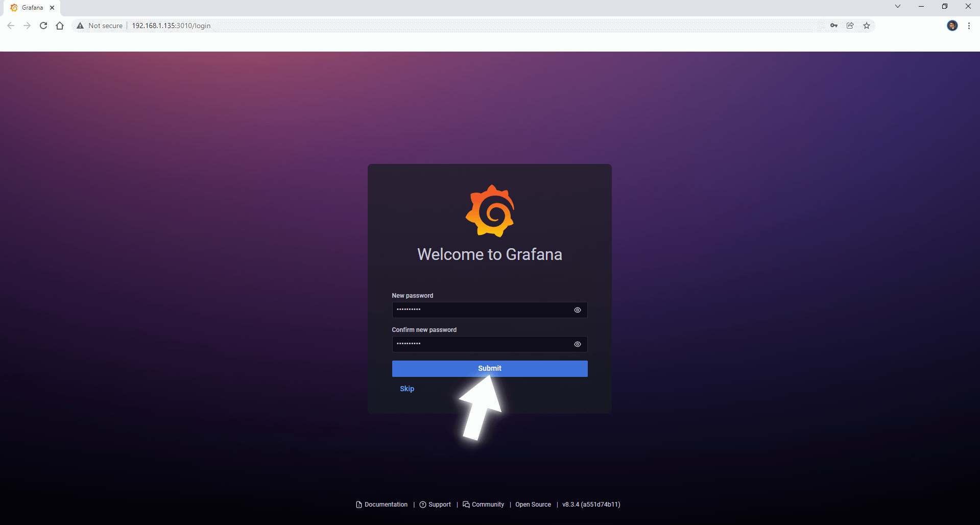980x525 pixels.
Task: Select the Grafana browser tab
Action: coord(32,8)
